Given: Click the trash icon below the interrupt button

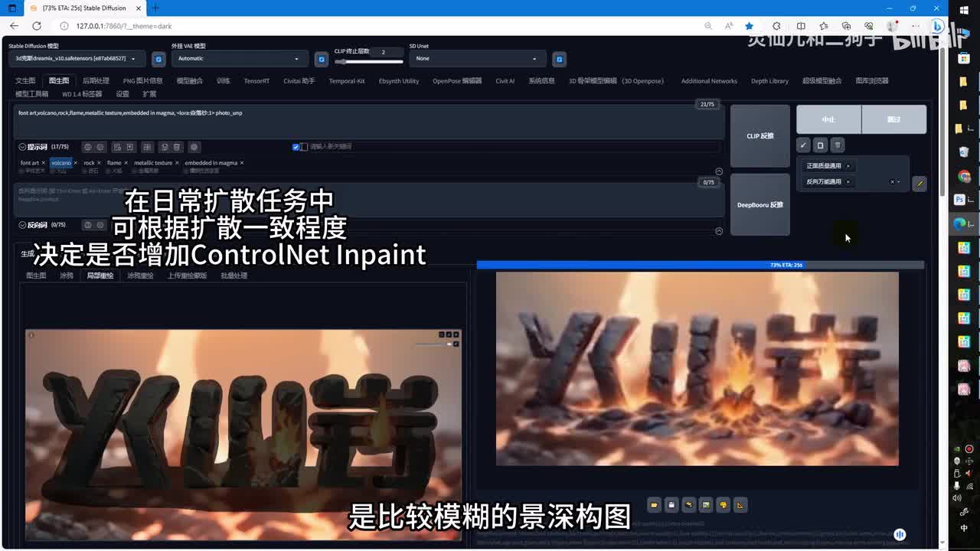Looking at the screenshot, I should pos(838,145).
